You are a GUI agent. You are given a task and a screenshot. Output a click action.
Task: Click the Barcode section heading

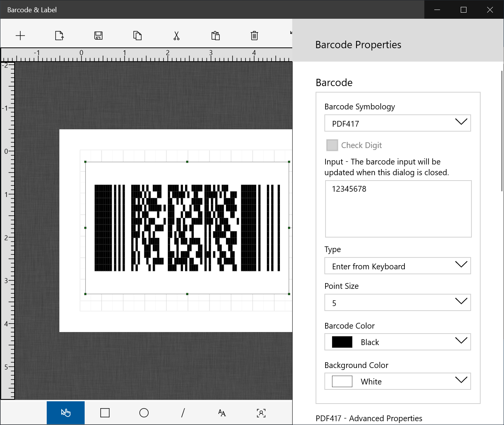click(334, 83)
